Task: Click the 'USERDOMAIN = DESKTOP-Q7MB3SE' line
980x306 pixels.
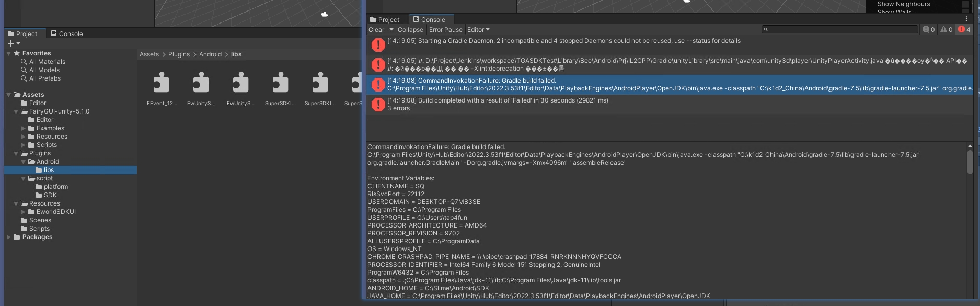Action: point(424,202)
